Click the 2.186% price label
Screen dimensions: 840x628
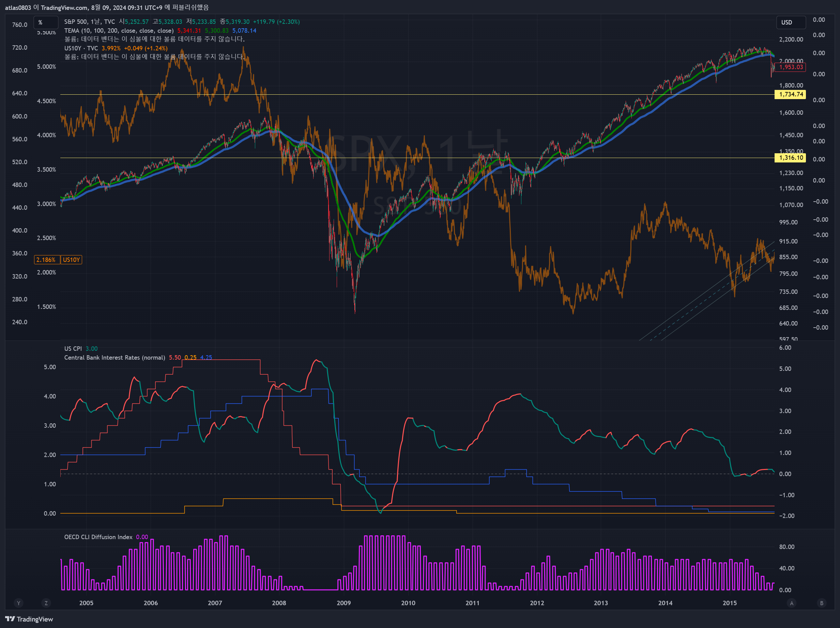click(x=47, y=260)
